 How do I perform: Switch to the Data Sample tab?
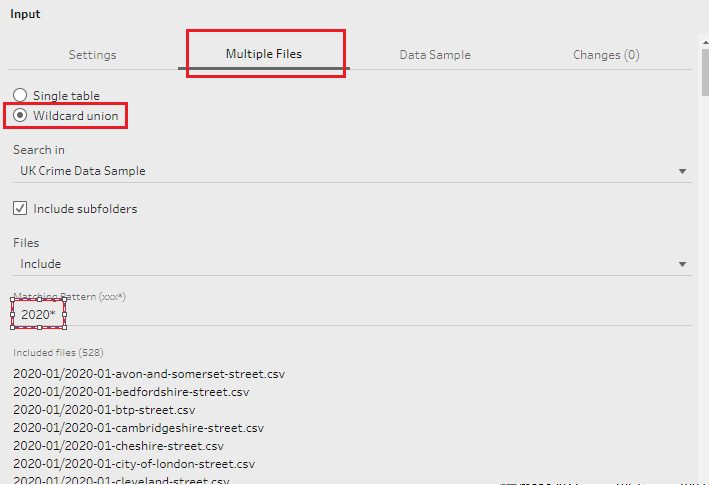tap(435, 55)
